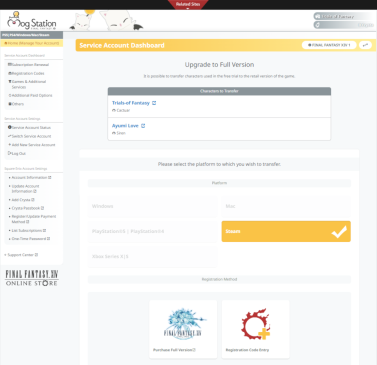Click the plus icon beside Add New Service Account
This screenshot has height=365, width=377.
tap(10, 145)
